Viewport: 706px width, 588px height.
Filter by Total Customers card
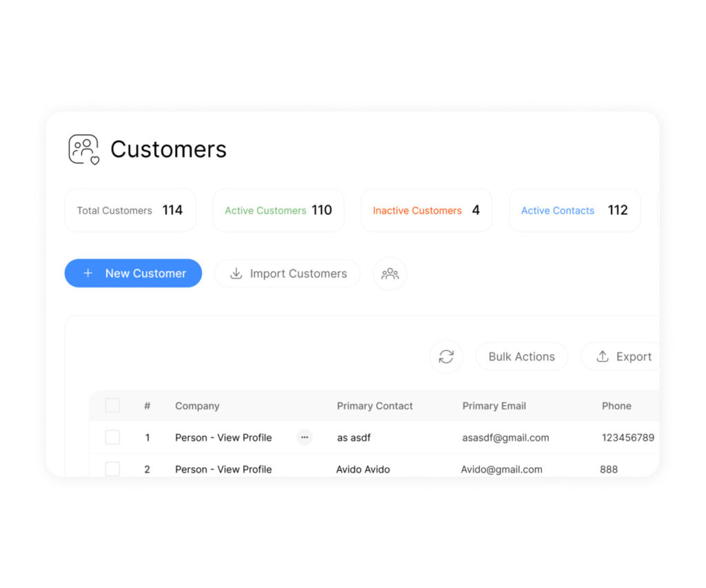[x=130, y=210]
